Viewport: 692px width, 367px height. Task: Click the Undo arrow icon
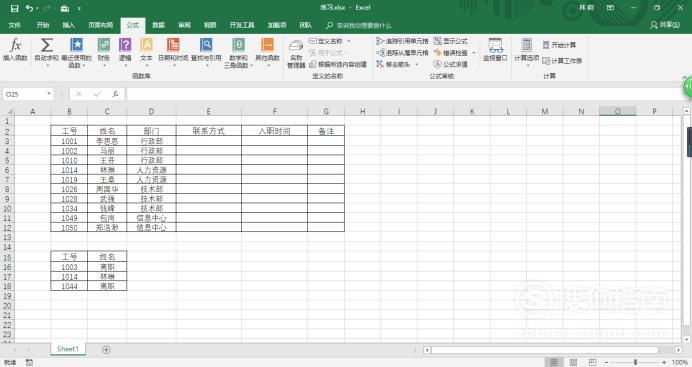(x=29, y=8)
